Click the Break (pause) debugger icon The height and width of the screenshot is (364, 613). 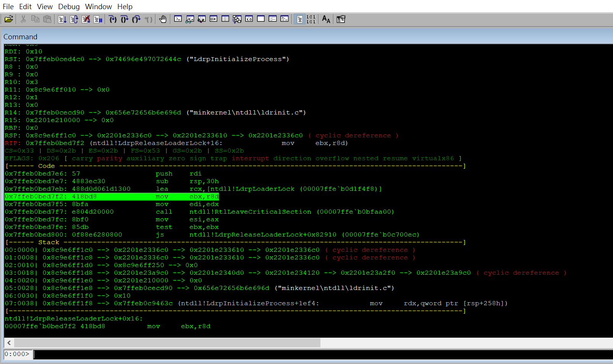pyautogui.click(x=98, y=19)
